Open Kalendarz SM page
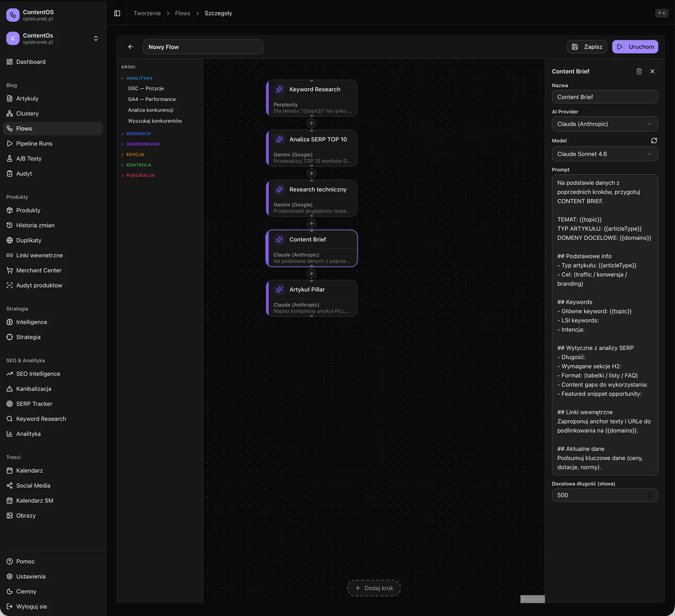 52,500
